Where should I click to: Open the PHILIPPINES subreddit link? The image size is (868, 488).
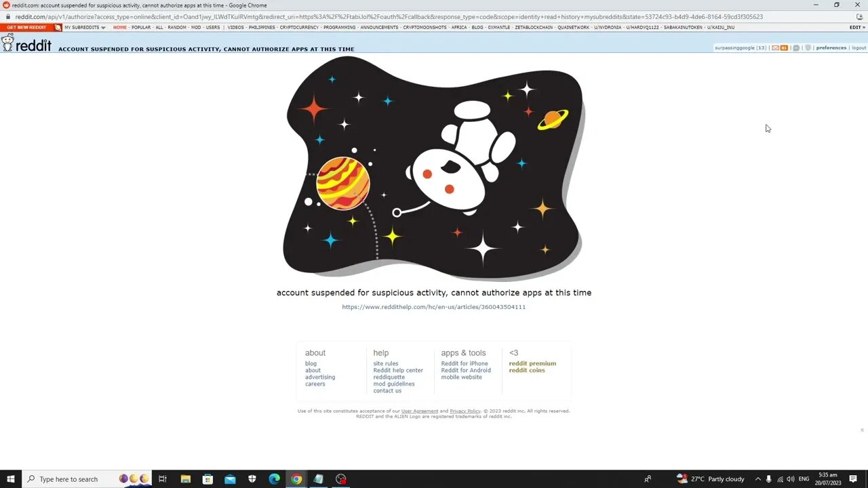pos(262,28)
